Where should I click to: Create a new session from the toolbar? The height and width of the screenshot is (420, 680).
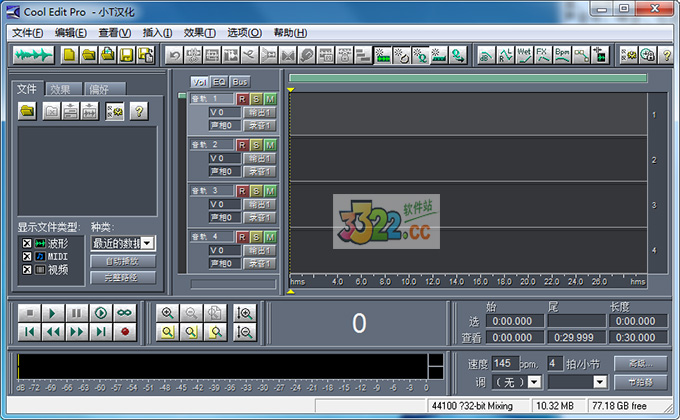pos(69,55)
